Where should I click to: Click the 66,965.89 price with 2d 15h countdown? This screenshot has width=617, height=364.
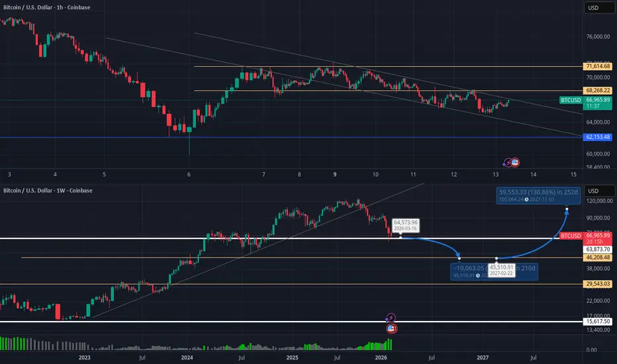598,238
